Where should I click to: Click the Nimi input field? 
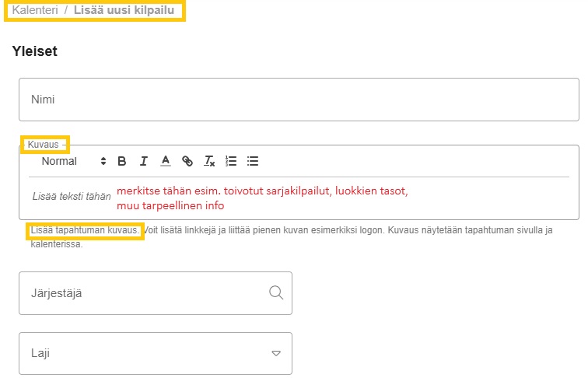(x=299, y=100)
